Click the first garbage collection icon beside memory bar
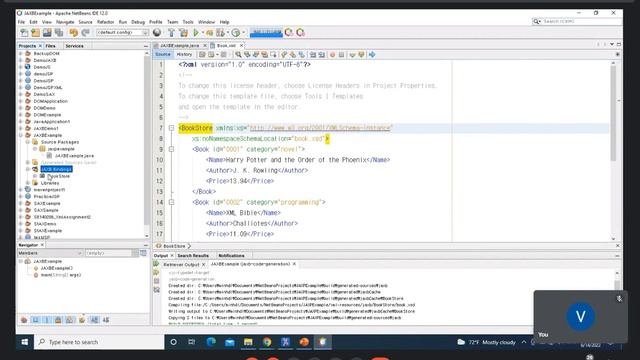This screenshot has width=640, height=360. point(289,33)
